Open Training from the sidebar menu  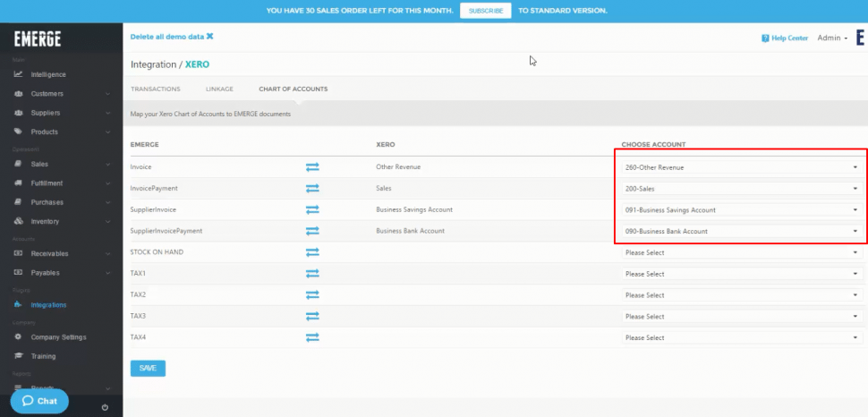tap(43, 356)
